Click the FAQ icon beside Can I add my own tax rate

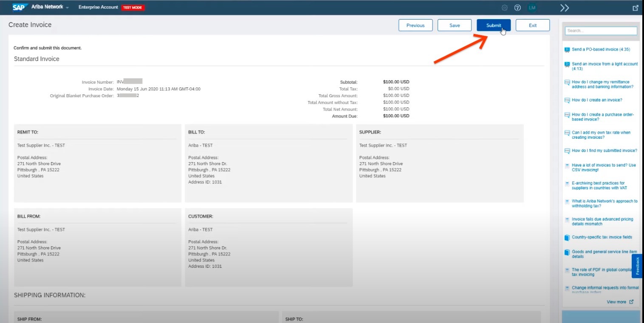tap(567, 133)
